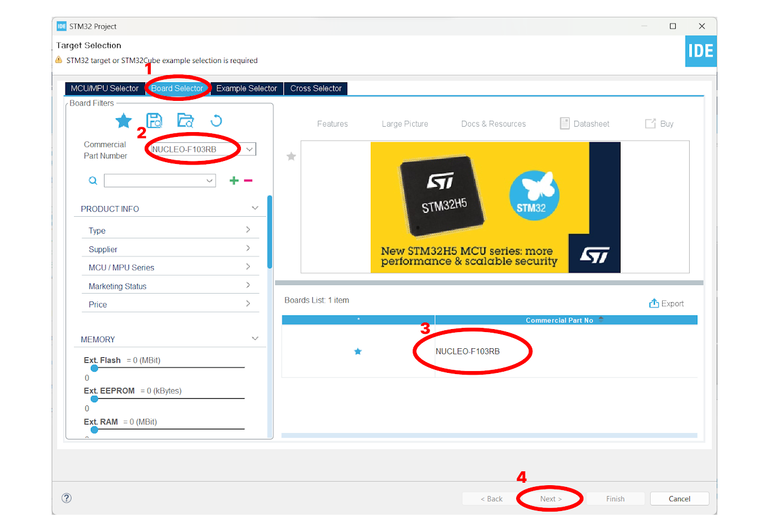The width and height of the screenshot is (769, 532).
Task: Open the Datasheet link
Action: coord(585,124)
